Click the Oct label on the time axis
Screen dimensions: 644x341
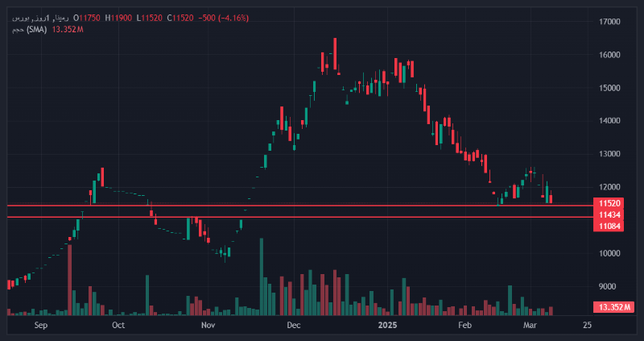click(x=118, y=326)
